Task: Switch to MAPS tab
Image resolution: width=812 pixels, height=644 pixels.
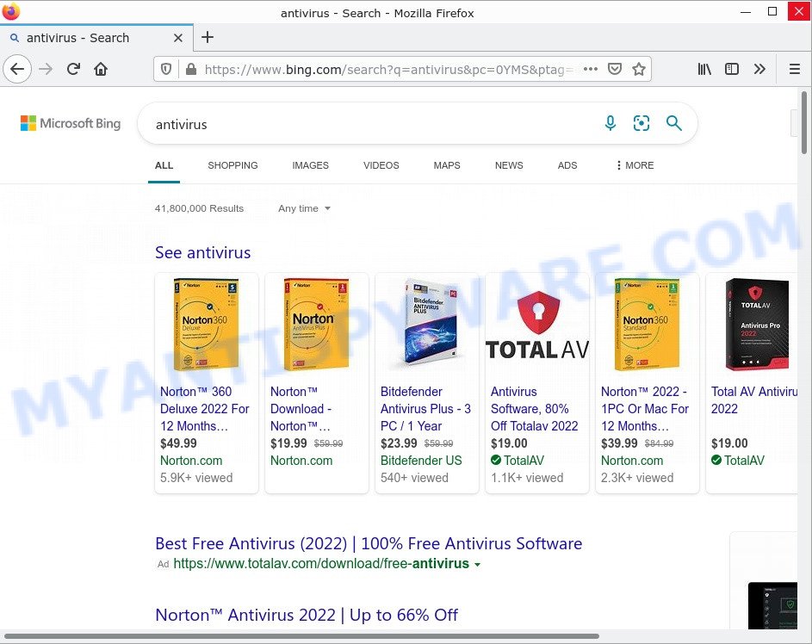Action: (x=447, y=165)
